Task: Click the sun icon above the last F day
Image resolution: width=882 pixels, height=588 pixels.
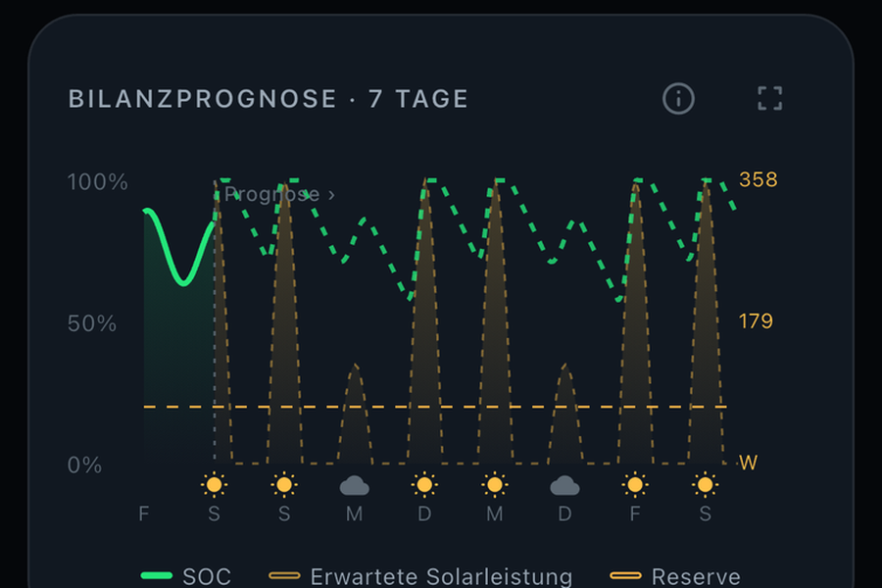Action: 635,484
